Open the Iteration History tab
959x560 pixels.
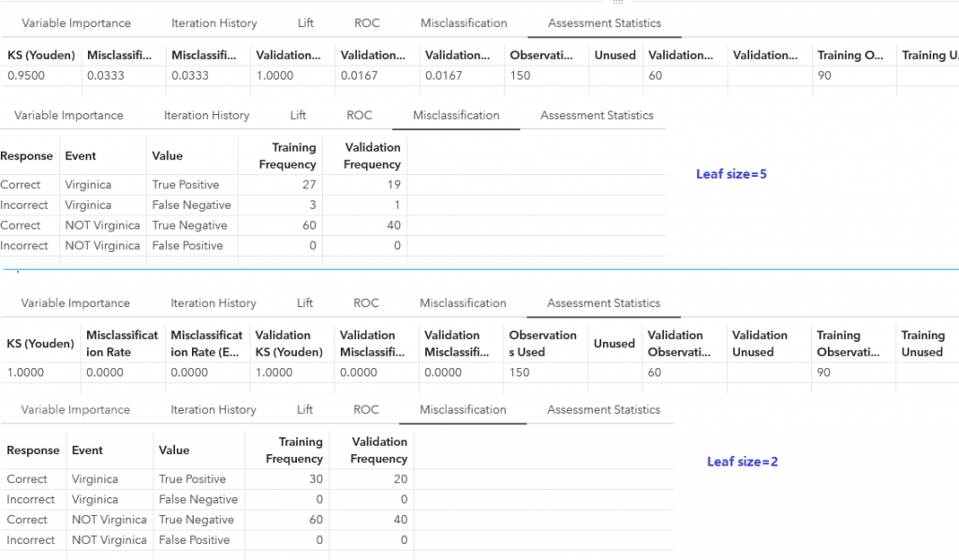point(213,22)
